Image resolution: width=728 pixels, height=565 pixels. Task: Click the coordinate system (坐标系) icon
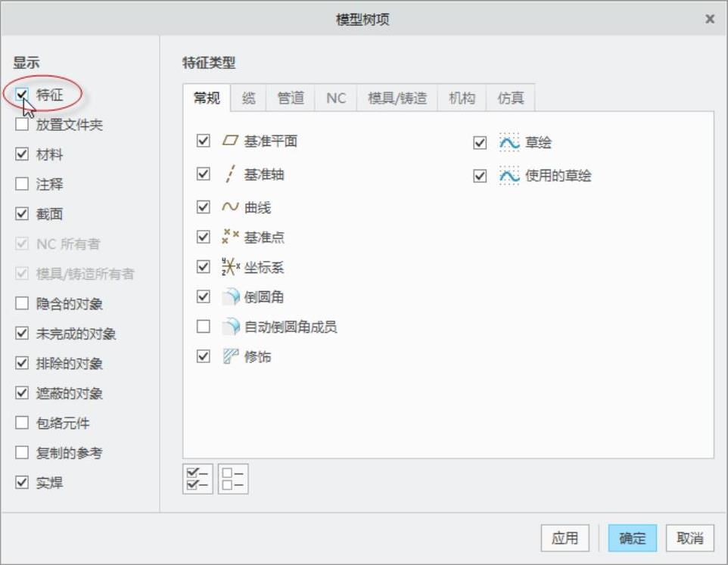click(230, 267)
